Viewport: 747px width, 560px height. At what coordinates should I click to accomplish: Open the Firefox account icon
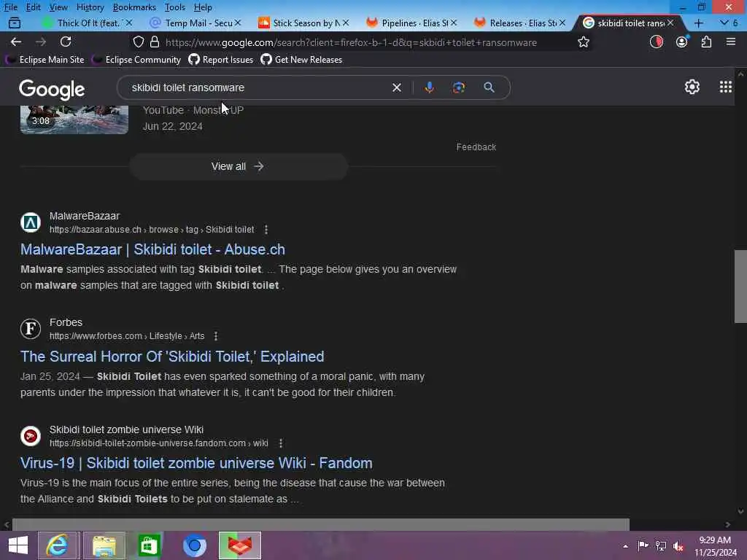(x=682, y=42)
